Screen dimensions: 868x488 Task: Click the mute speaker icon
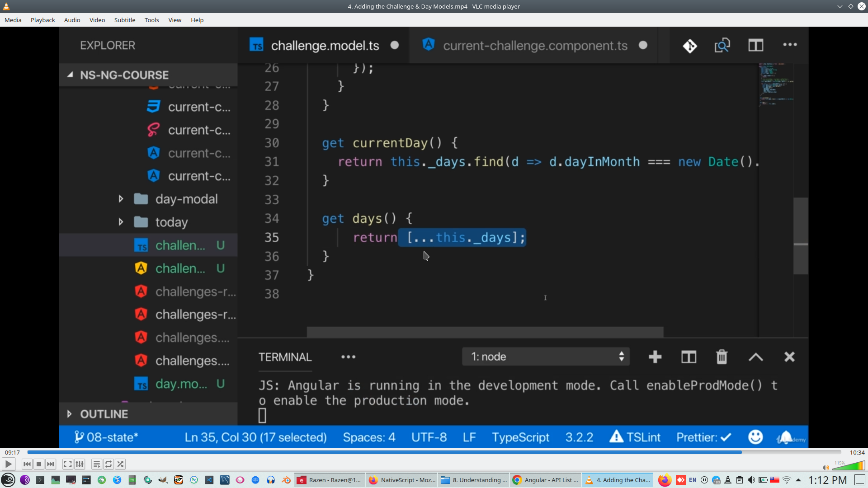(826, 468)
